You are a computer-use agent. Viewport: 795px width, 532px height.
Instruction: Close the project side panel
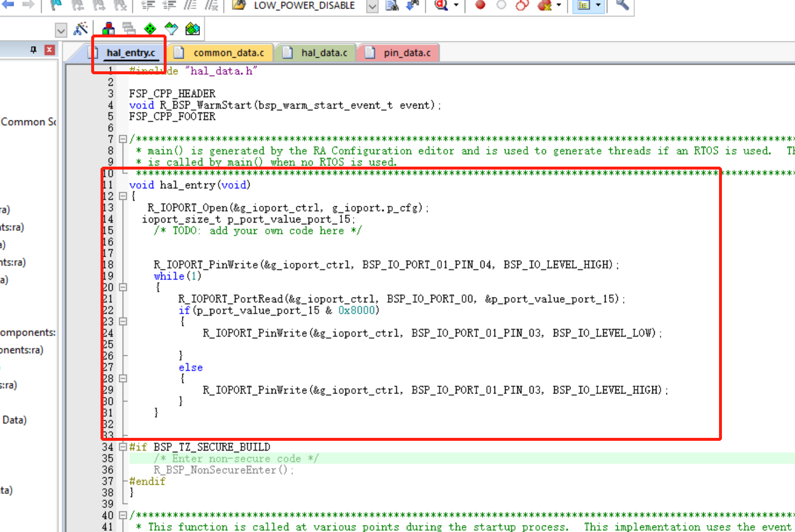tap(50, 50)
